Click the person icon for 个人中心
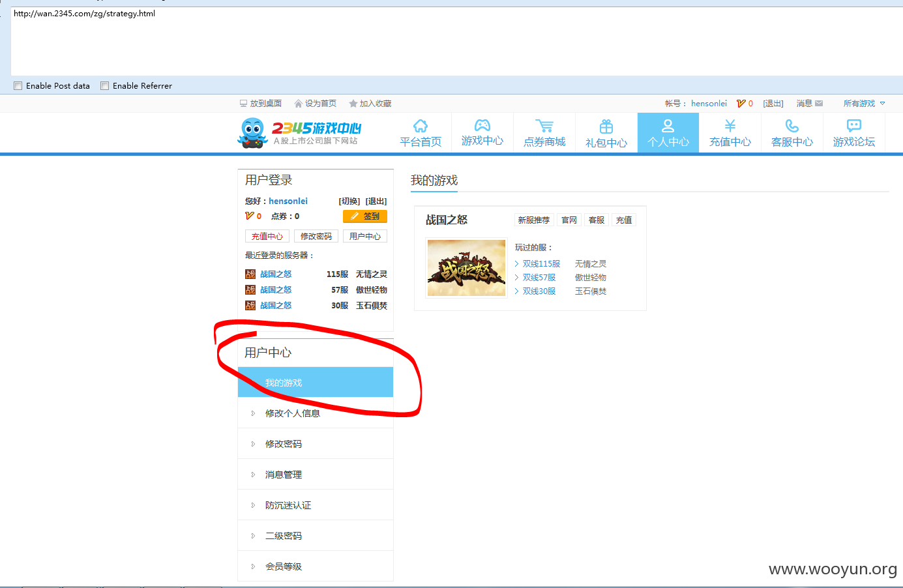 (668, 125)
